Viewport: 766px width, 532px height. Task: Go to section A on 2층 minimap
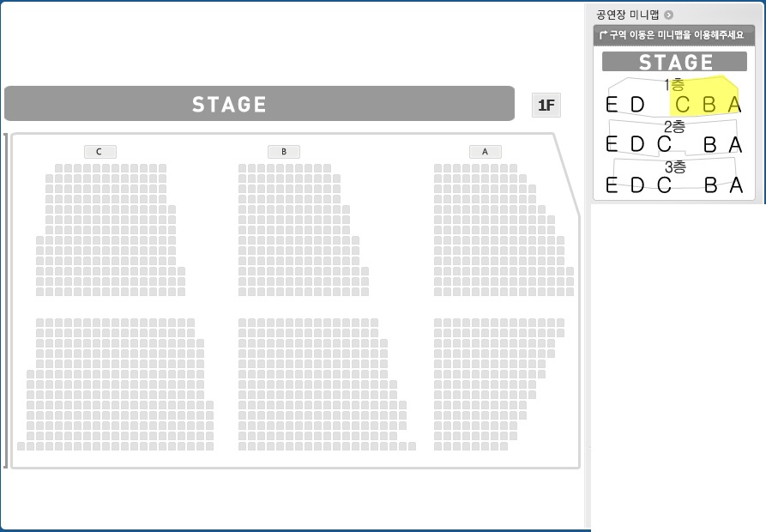[735, 145]
